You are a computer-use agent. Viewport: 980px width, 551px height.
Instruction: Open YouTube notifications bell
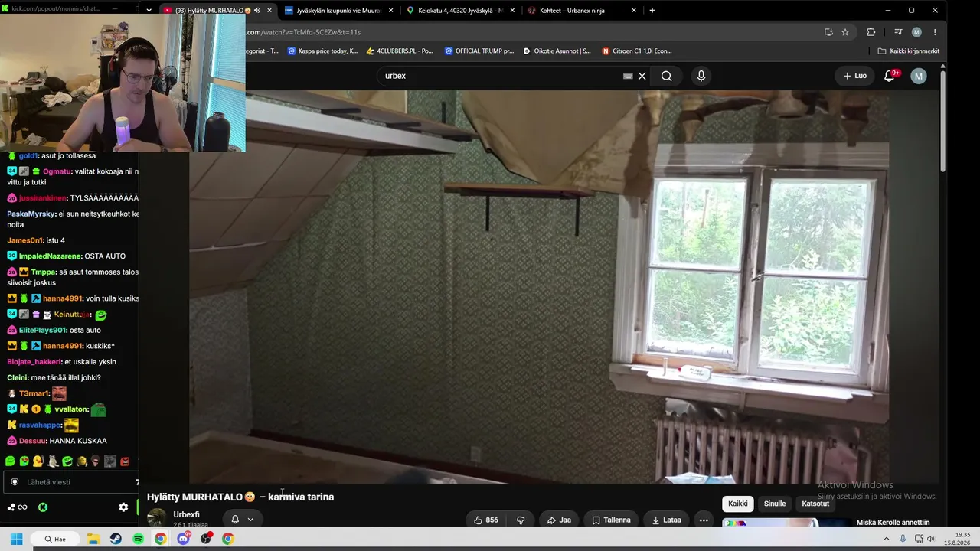(890, 76)
